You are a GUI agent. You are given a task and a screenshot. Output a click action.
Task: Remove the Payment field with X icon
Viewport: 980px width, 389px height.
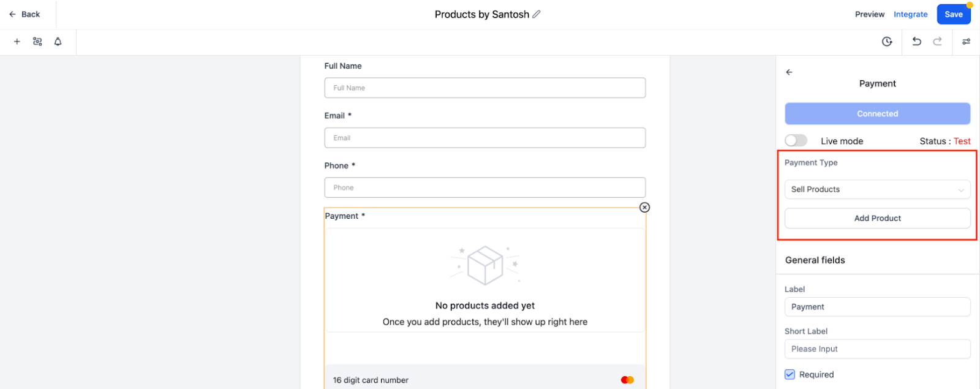click(644, 208)
